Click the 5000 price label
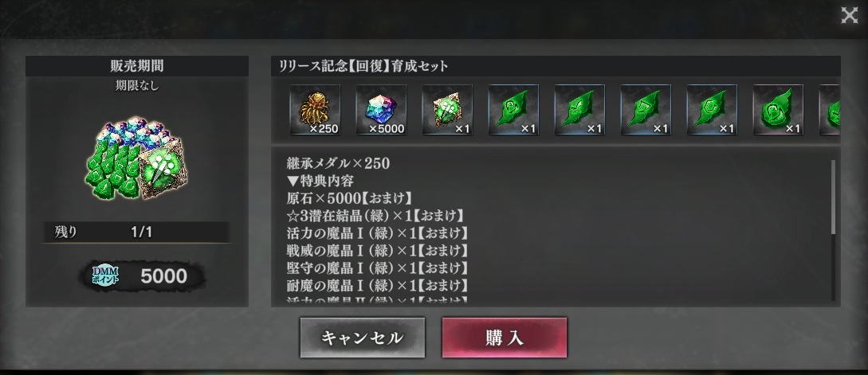The width and height of the screenshot is (868, 375). 164,276
